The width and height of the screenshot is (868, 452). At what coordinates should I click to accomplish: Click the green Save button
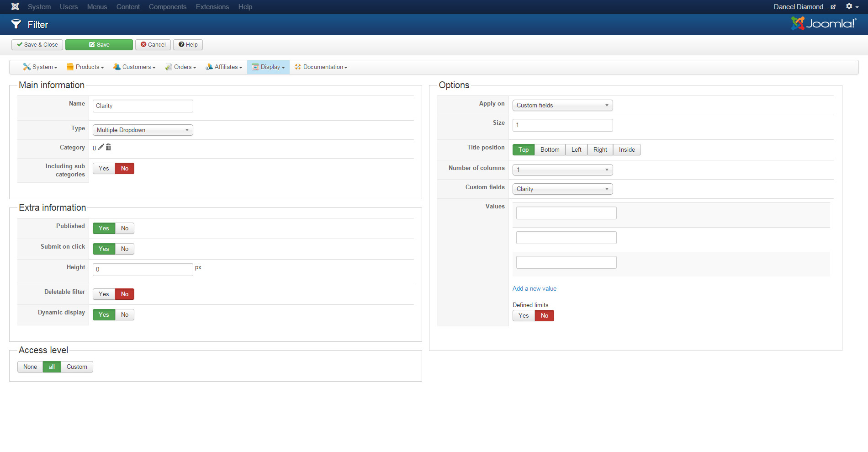[x=99, y=44]
